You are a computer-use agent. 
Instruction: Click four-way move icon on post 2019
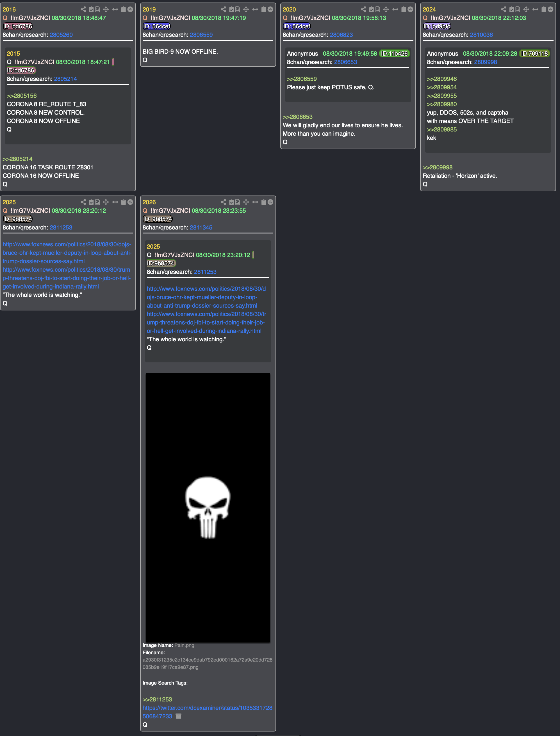246,9
